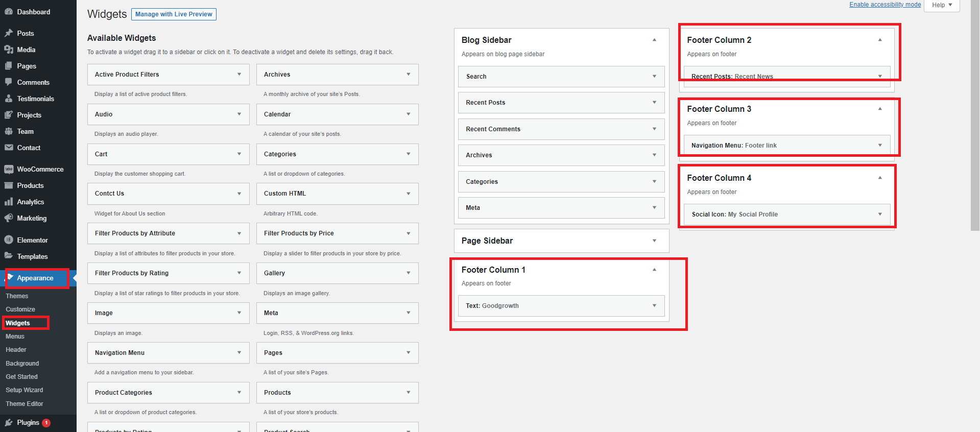Click the Team icon

coord(9,131)
